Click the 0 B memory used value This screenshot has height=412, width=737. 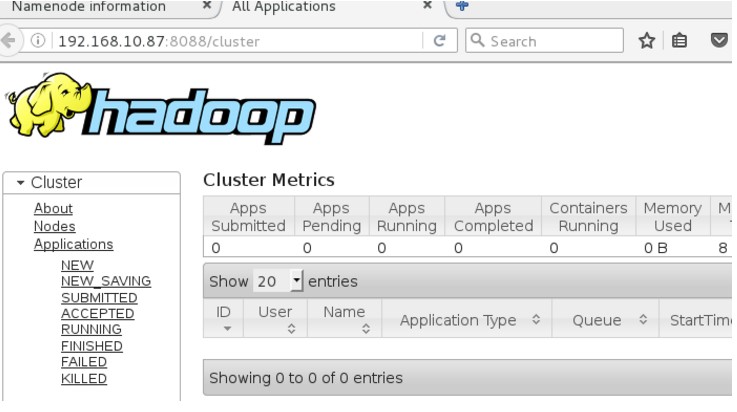click(656, 248)
